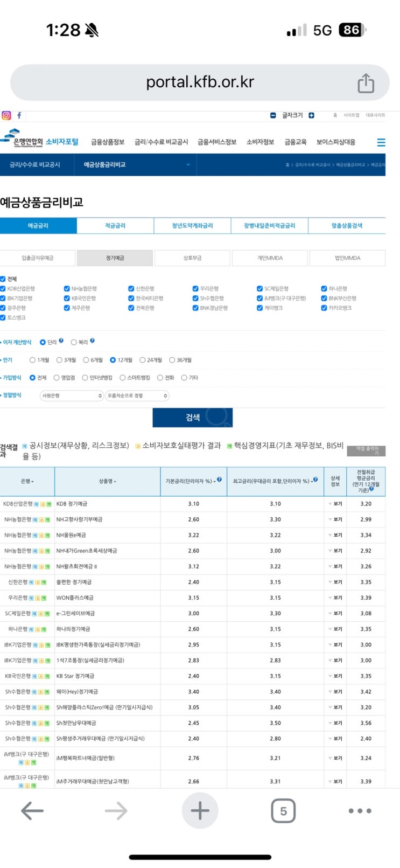400x868 pixels.
Task: Click the 소비자보호실태평가 결과 legend icon
Action: tap(138, 446)
